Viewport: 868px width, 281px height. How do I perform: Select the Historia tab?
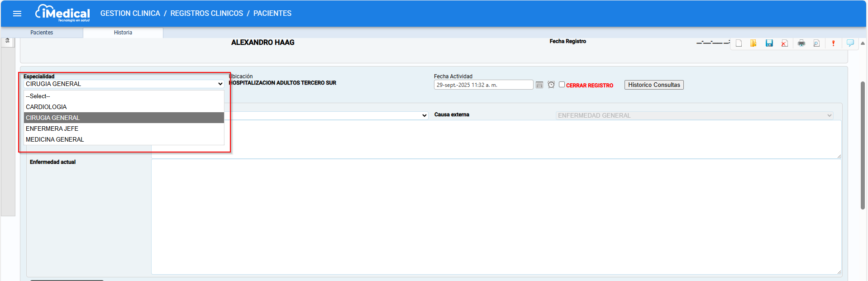tap(123, 33)
